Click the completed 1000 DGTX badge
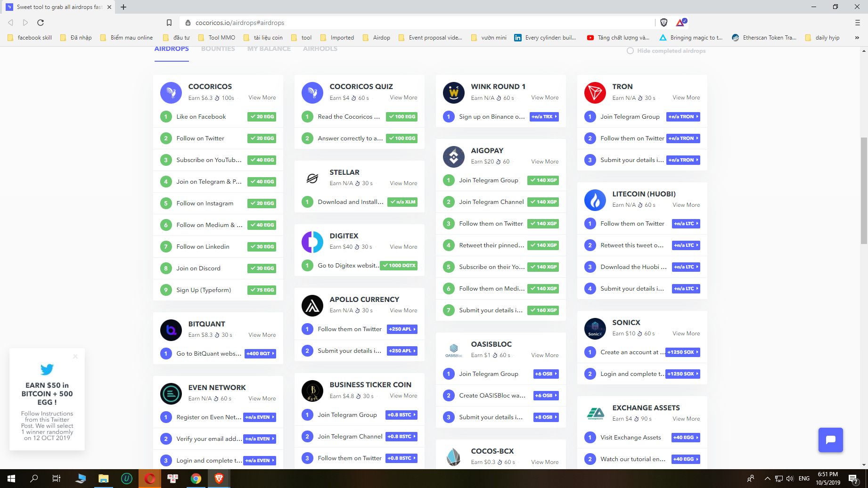868x488 pixels. [x=399, y=266]
